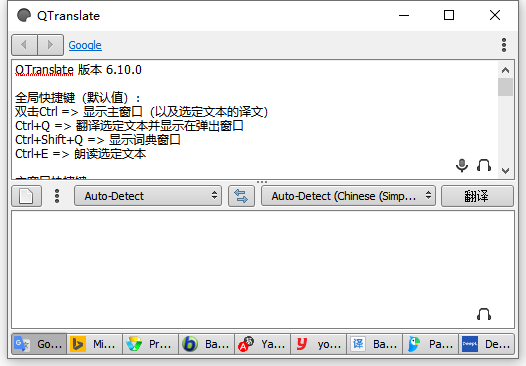
Task: Click the text line starting with '双击Ctrl =>'
Action: pos(141,112)
